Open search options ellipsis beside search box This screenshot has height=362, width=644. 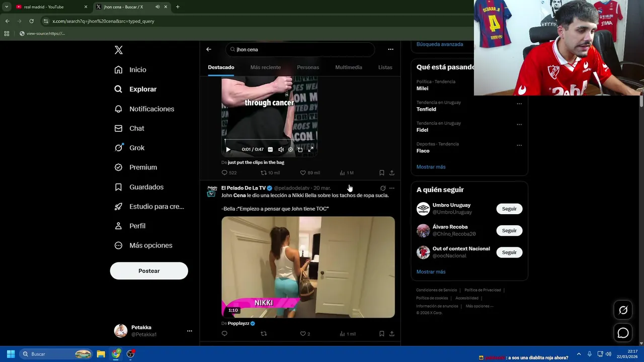pos(390,49)
